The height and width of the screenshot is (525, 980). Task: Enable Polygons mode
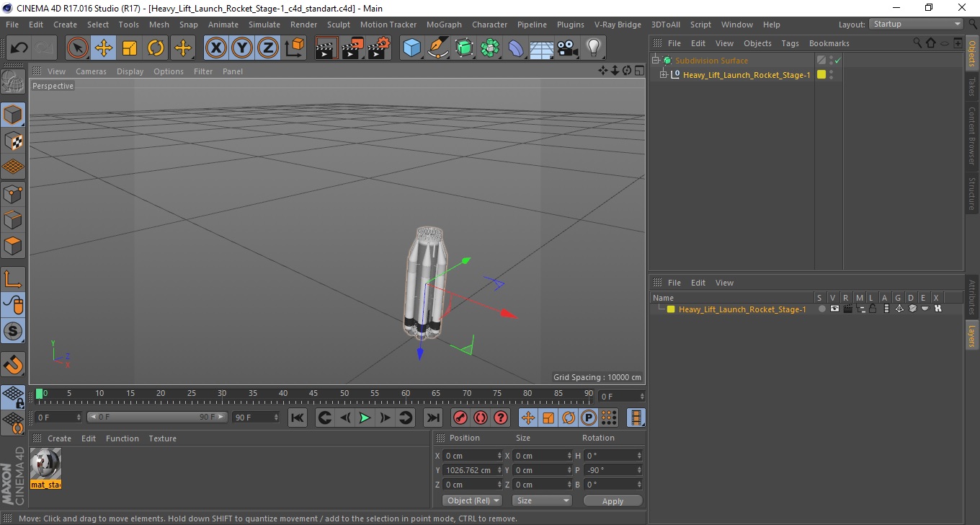click(13, 245)
